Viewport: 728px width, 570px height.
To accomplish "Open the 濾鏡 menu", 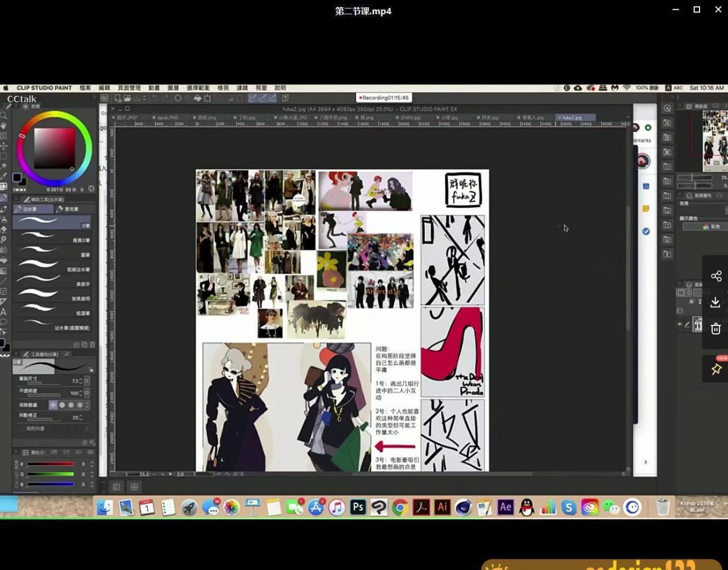I will tap(242, 88).
